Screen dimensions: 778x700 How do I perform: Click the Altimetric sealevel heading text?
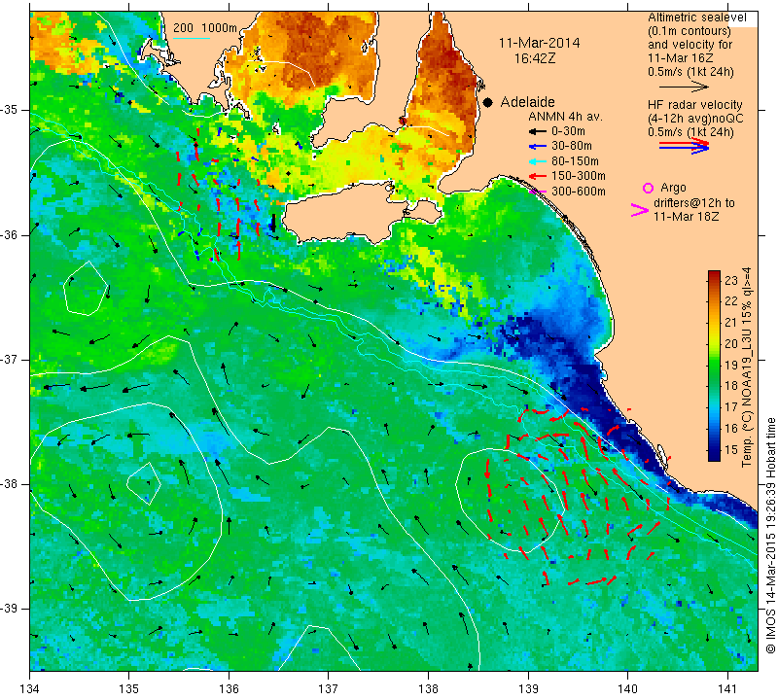pos(696,17)
